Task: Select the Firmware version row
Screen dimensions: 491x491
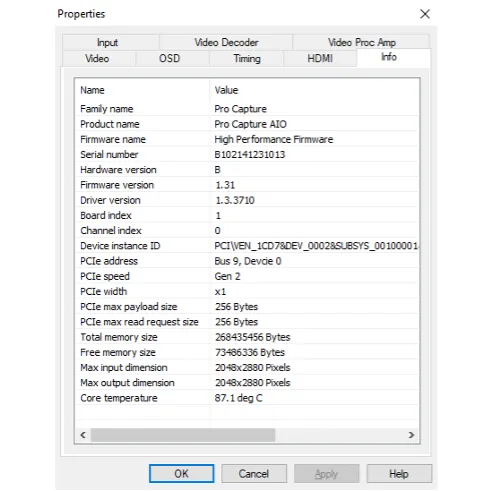Action: tap(247, 185)
